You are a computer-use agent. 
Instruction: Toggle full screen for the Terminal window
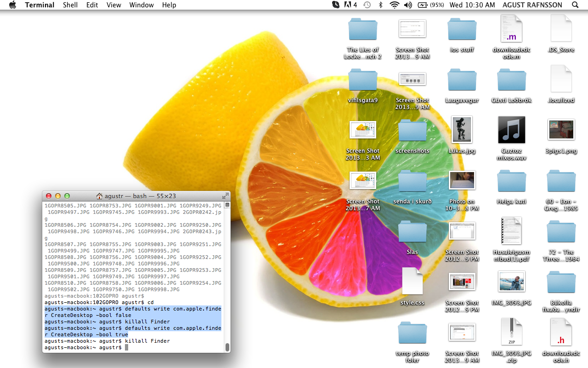(225, 196)
